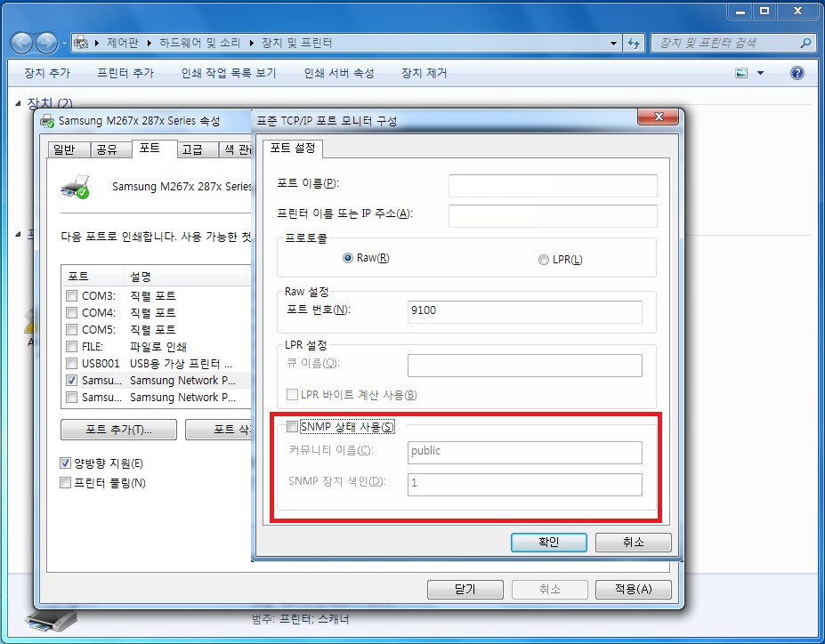
Task: Click 닫기 in printer properties
Action: [x=465, y=590]
